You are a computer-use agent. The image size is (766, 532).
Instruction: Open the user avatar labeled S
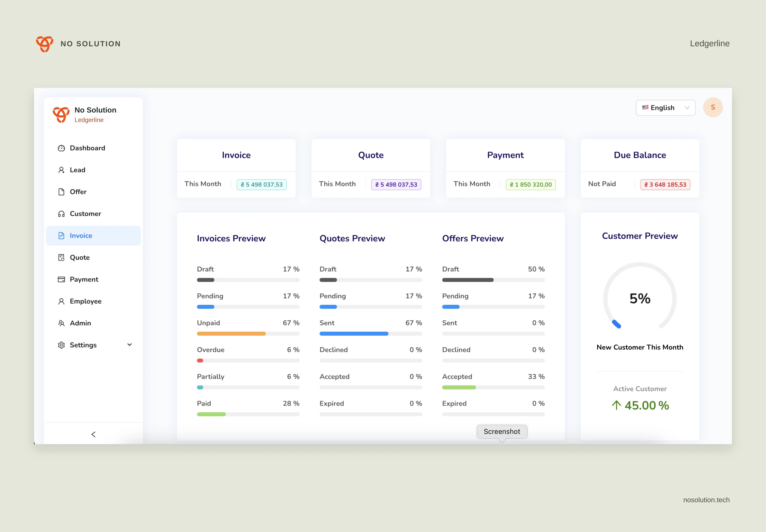713,107
